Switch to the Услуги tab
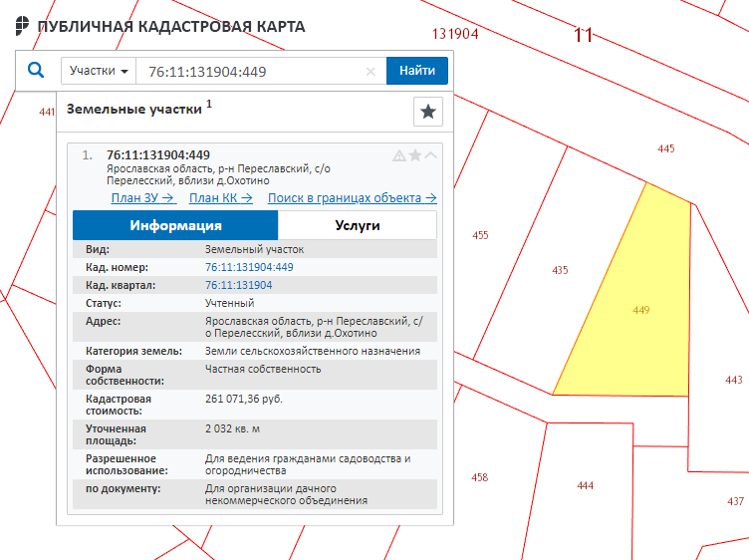The width and height of the screenshot is (749, 560). tap(358, 225)
